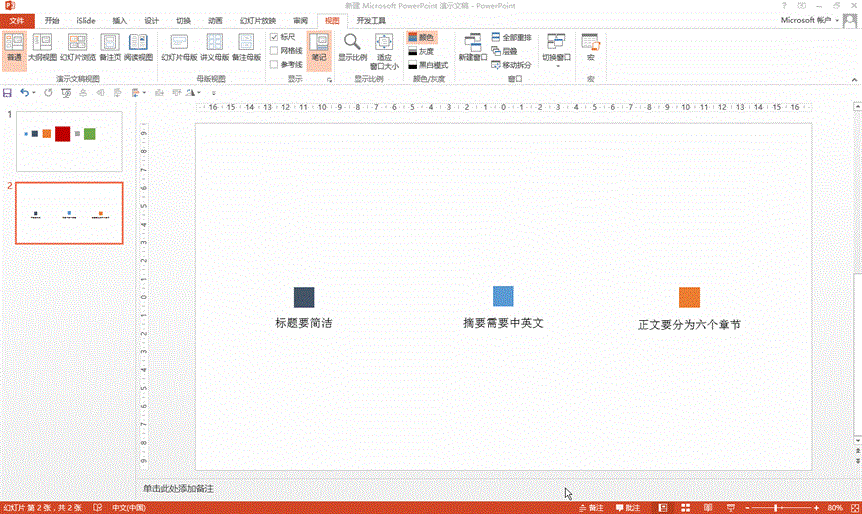Click 批注 (Comments) in the status bar
Viewport: 862px width, 514px height.
pyautogui.click(x=627, y=508)
